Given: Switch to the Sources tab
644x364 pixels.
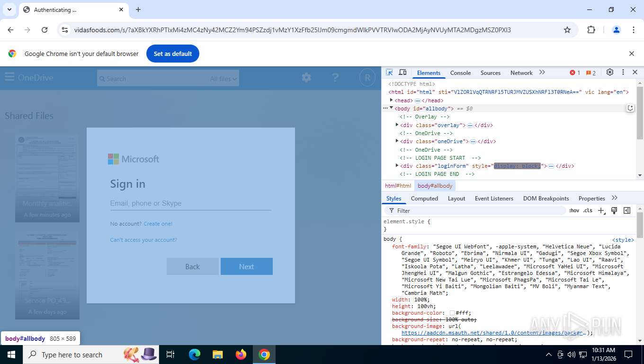Looking at the screenshot, I should 491,73.
